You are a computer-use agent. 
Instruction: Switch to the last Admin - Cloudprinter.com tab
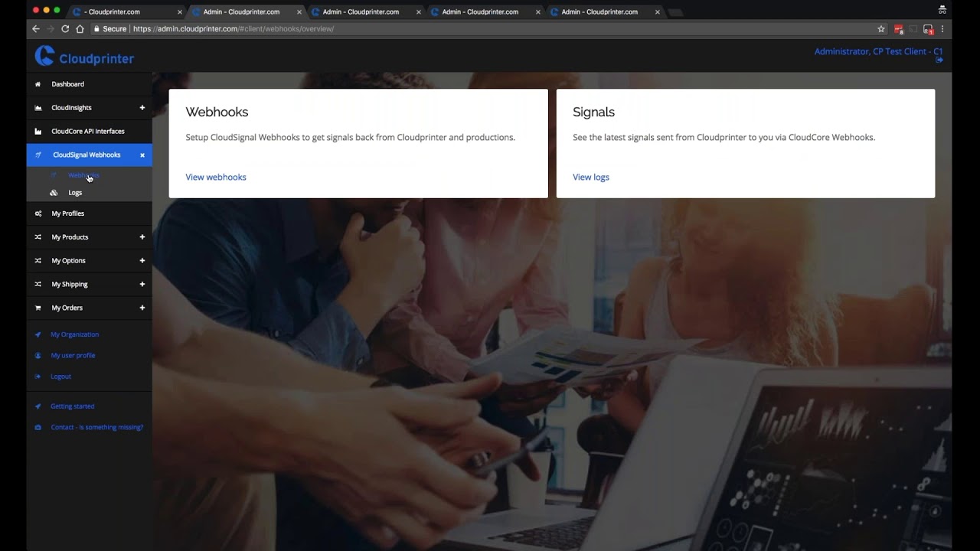coord(604,12)
